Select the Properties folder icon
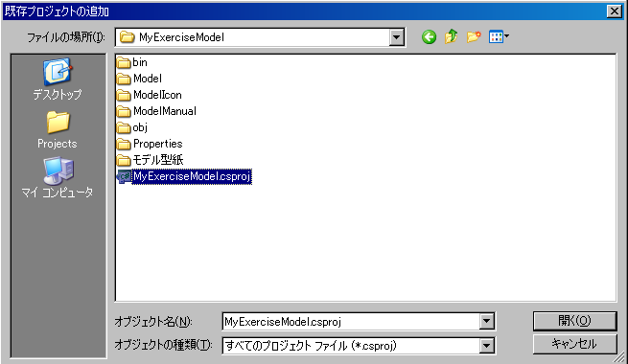This screenshot has height=364, width=628. 124,144
